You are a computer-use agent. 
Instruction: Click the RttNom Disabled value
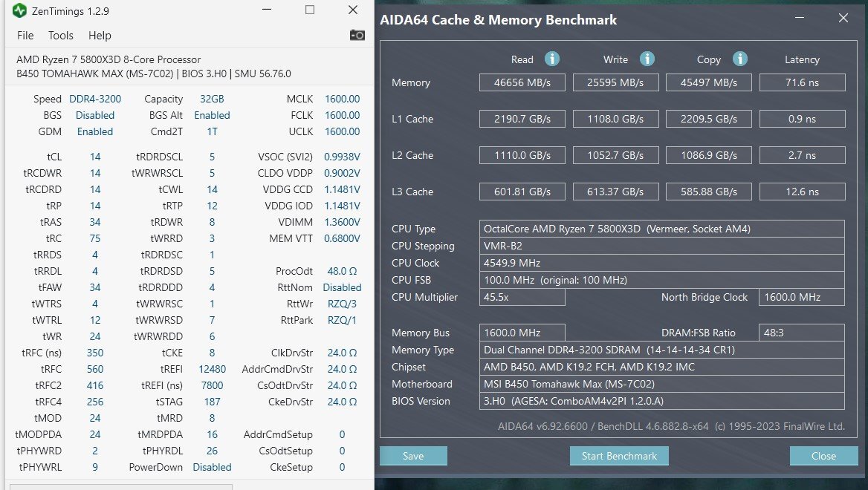click(342, 287)
